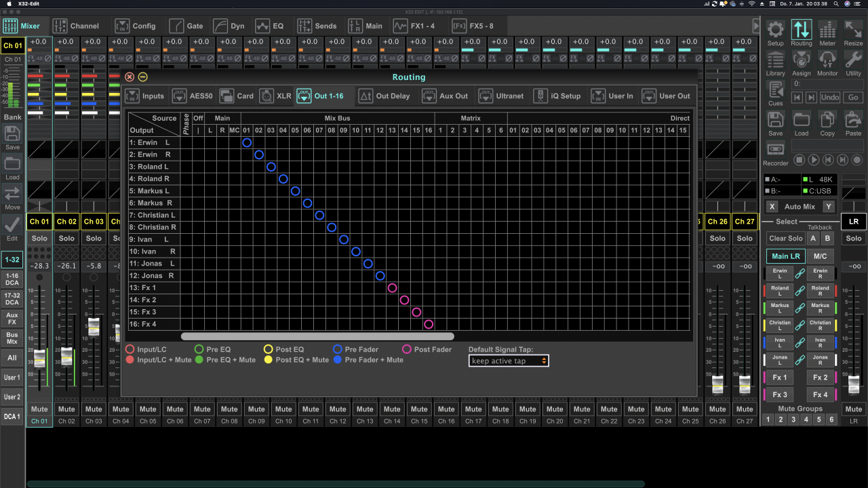This screenshot has height=488, width=868.
Task: Open the Sends tab
Action: (317, 26)
